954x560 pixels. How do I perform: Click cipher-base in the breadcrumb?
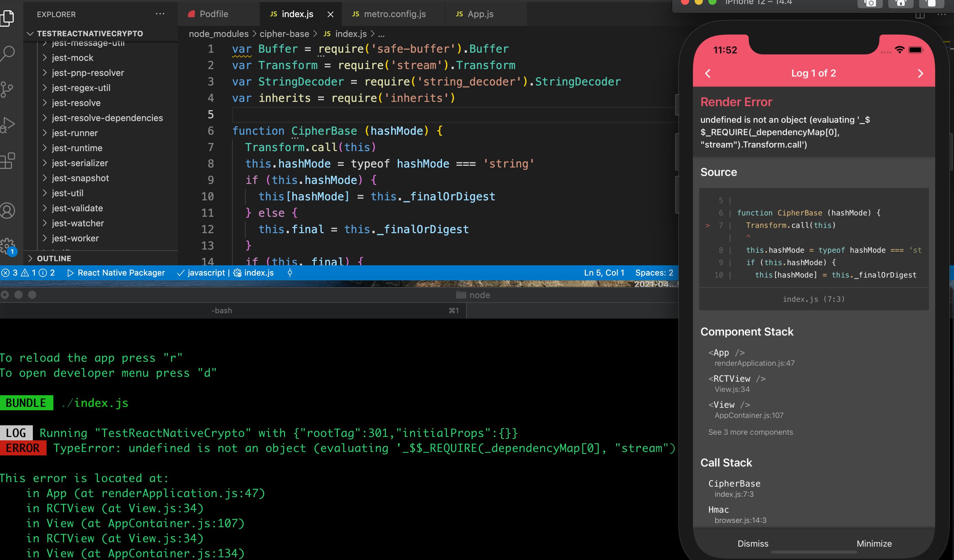[x=284, y=34]
